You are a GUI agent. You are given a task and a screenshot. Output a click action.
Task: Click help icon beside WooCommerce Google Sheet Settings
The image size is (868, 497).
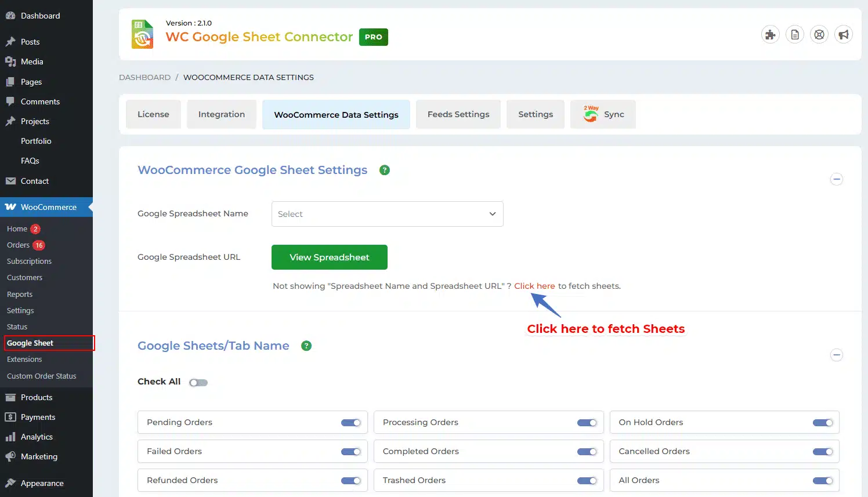[x=384, y=170]
